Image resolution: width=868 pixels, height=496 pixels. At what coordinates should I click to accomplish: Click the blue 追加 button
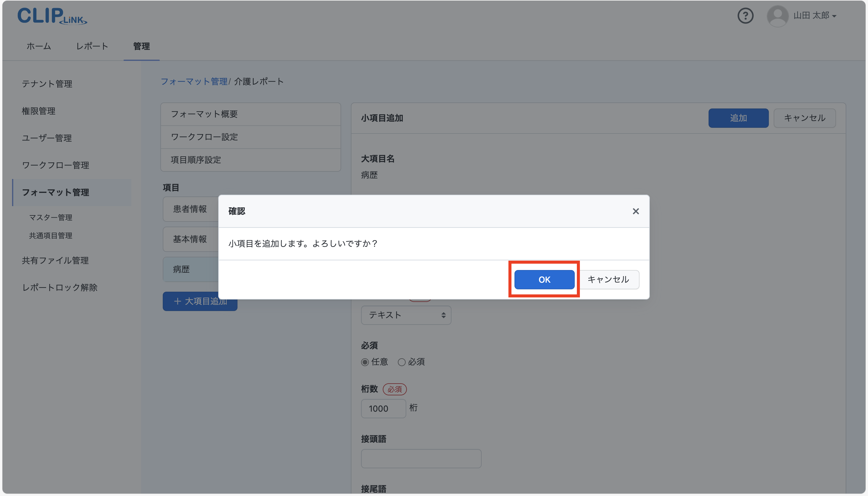(738, 118)
